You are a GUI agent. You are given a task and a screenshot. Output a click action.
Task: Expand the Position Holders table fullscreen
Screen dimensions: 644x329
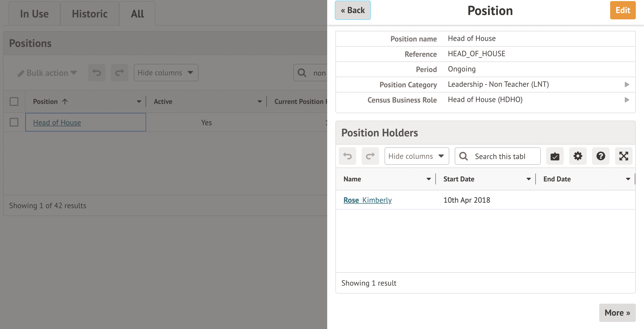(624, 156)
